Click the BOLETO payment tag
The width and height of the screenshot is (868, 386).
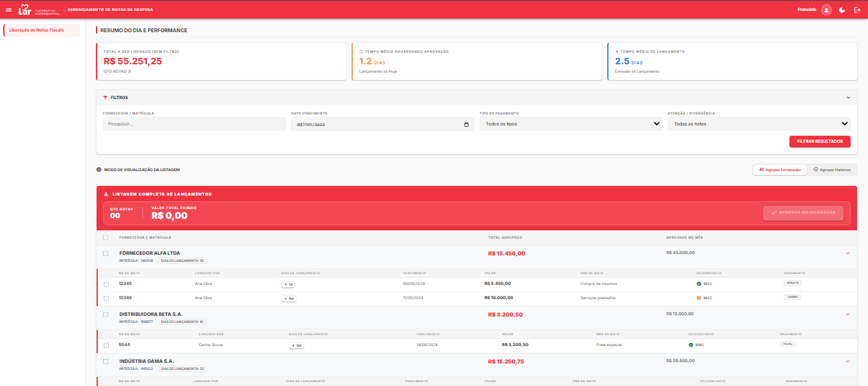tap(792, 283)
